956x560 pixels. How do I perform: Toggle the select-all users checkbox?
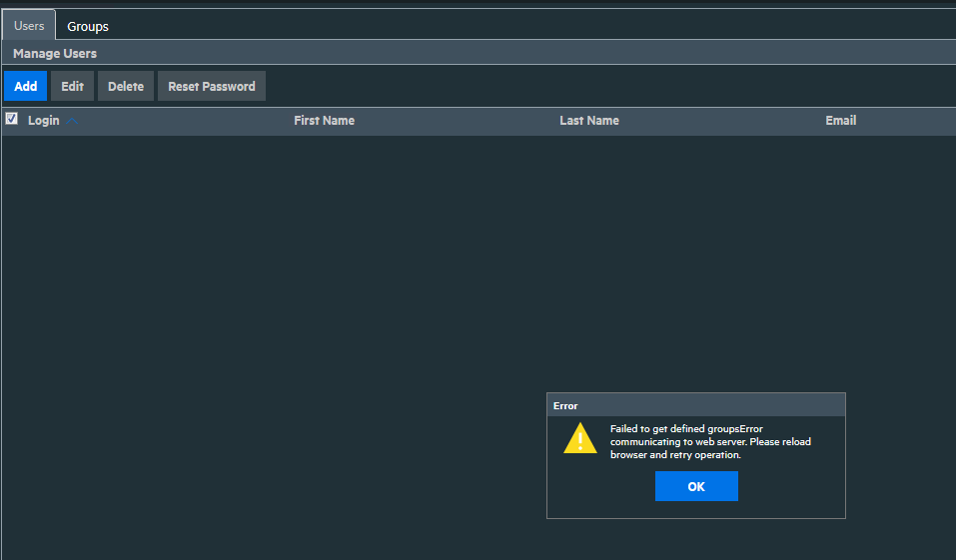click(12, 119)
